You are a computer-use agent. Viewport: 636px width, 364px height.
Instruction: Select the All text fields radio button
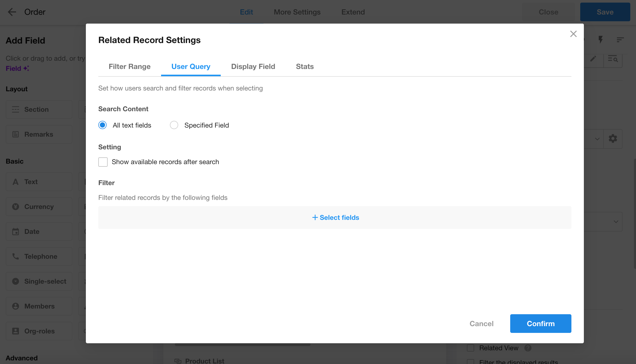point(102,125)
